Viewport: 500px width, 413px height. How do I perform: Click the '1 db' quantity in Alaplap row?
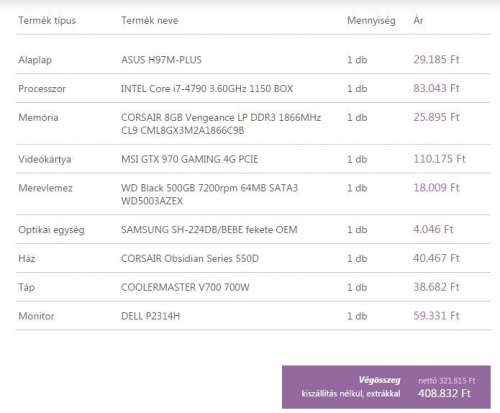click(x=357, y=60)
